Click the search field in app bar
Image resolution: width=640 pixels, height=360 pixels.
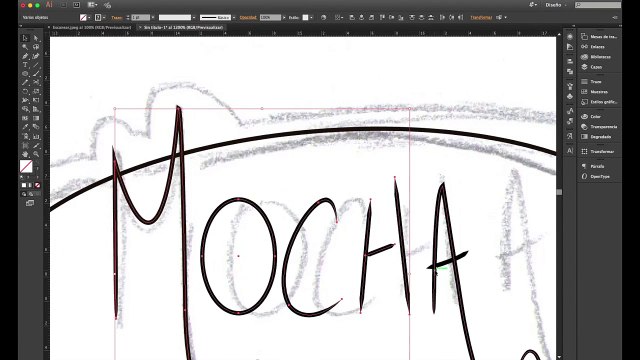(598, 5)
